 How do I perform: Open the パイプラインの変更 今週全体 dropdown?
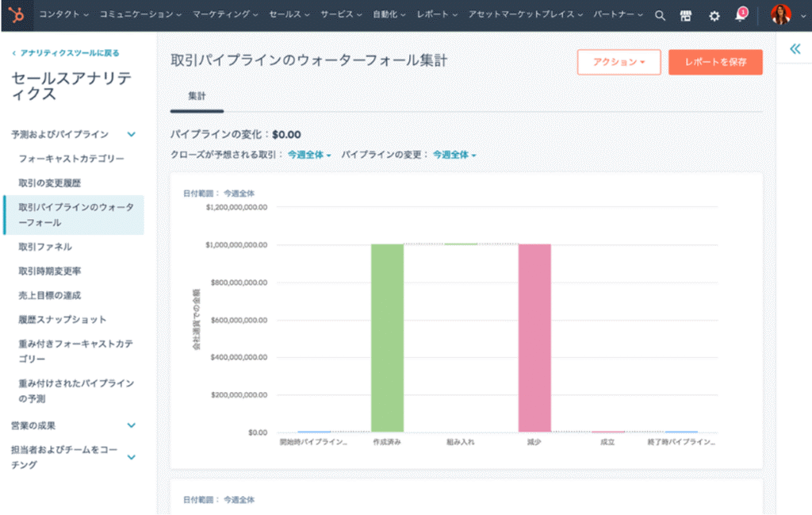pos(454,155)
